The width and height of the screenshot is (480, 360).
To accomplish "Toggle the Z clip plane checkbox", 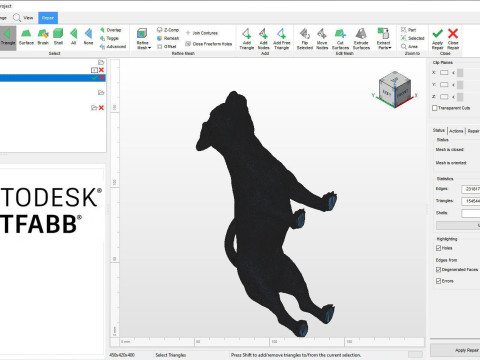I will [x=444, y=97].
